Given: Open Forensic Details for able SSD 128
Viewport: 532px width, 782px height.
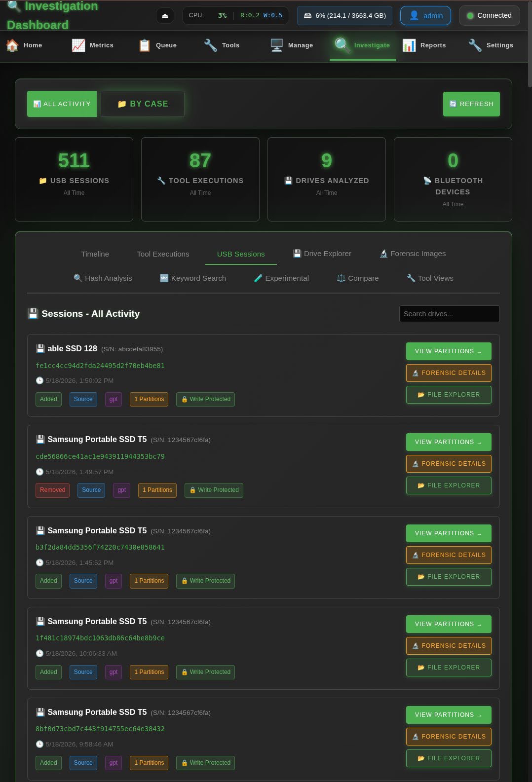Looking at the screenshot, I should click(449, 373).
